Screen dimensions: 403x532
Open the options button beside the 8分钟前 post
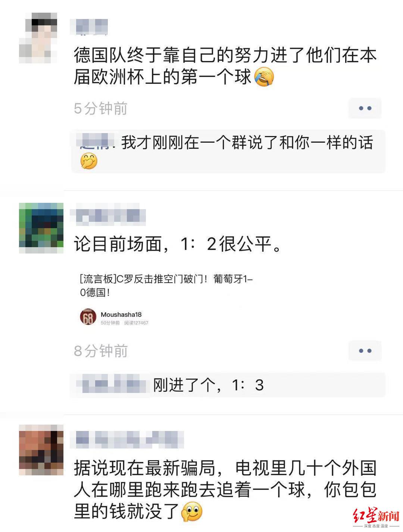[x=365, y=350]
